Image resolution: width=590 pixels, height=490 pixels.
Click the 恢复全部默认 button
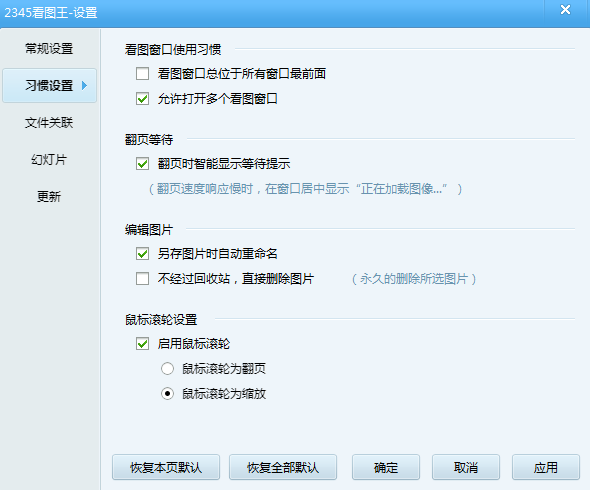click(283, 467)
